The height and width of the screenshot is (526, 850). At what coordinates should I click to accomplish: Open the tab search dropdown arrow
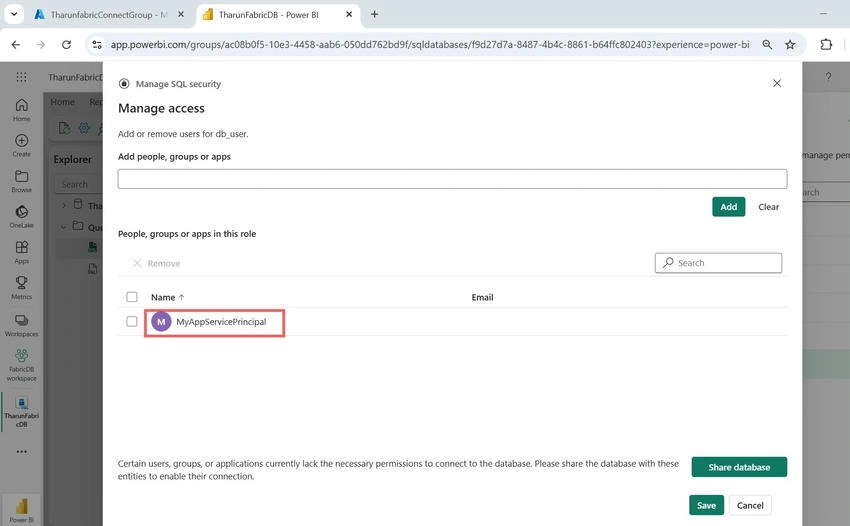(14, 15)
